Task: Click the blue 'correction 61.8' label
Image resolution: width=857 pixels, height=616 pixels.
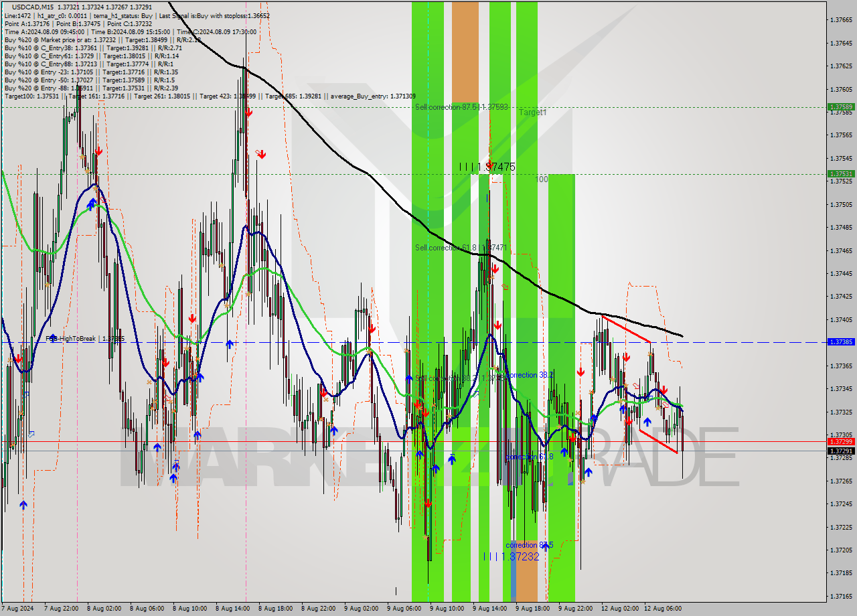Action: [530, 457]
